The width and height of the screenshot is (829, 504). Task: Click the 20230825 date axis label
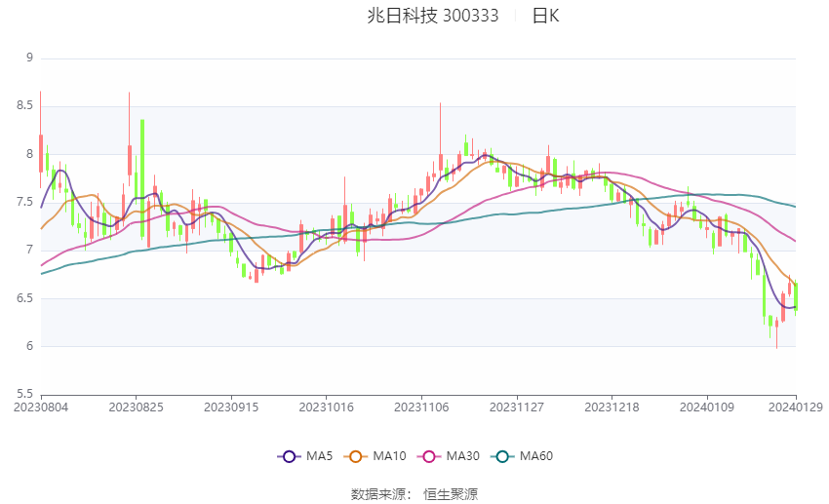(136, 407)
